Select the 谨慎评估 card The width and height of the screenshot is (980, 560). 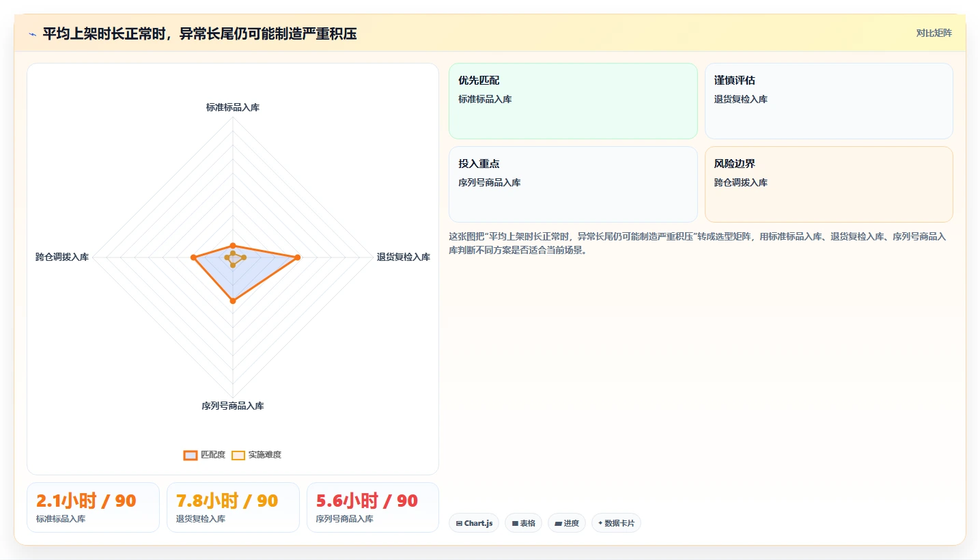(x=828, y=101)
